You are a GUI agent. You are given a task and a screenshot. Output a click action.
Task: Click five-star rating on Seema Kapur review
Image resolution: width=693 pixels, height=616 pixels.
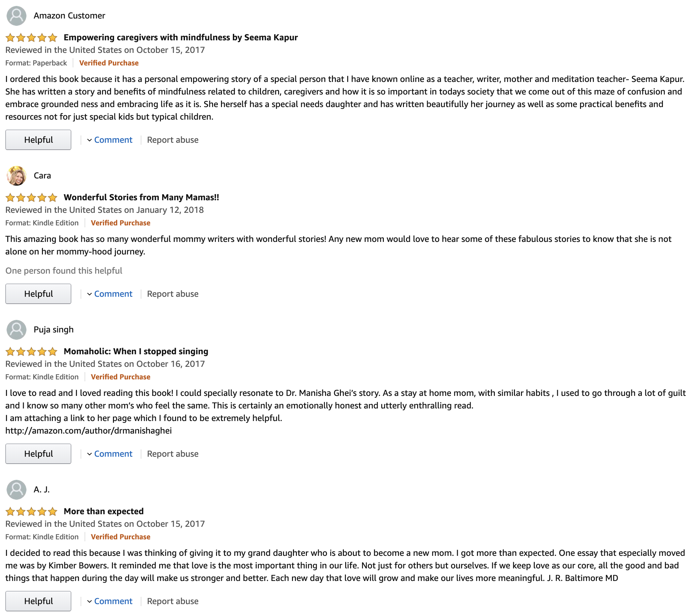(x=31, y=37)
